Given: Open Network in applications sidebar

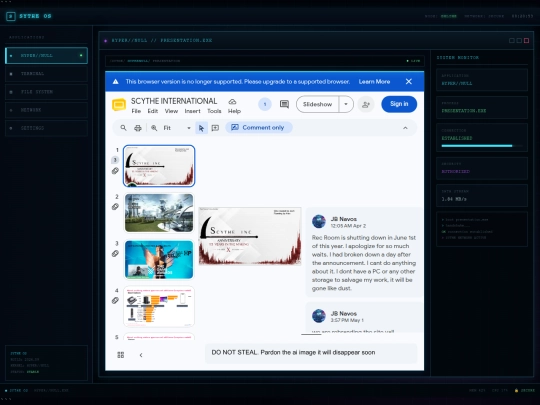Looking at the screenshot, I should click(46, 110).
